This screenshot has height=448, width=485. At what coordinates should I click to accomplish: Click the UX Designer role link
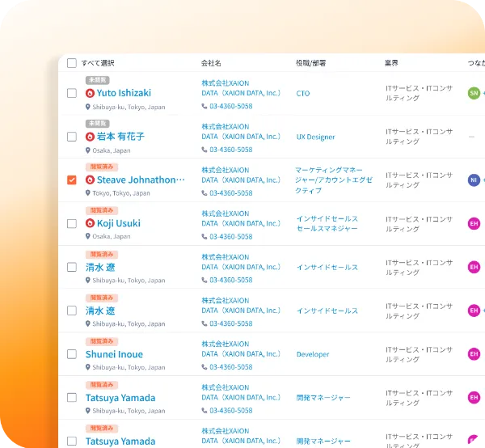tap(315, 137)
